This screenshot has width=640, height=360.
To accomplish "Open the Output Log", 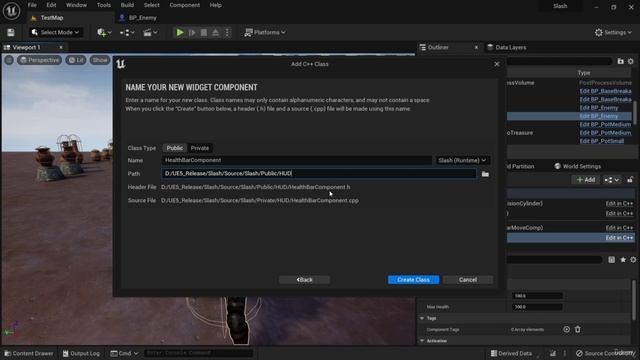I will point(81,353).
